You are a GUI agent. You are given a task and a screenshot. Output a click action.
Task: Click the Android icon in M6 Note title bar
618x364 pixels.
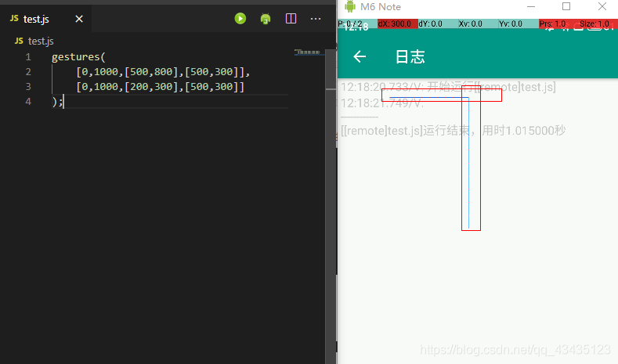pyautogui.click(x=350, y=6)
